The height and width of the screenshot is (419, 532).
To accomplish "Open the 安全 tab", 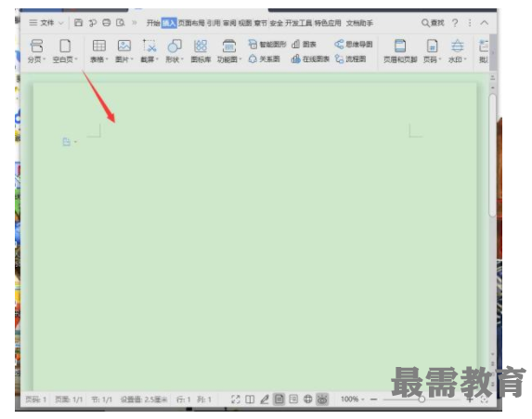I will [x=276, y=23].
